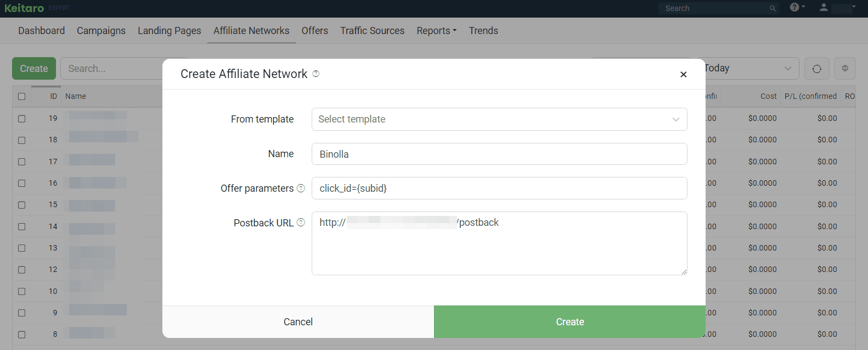Screen dimensions: 868x350
Task: Click the Offer parameters input field
Action: [499, 188]
